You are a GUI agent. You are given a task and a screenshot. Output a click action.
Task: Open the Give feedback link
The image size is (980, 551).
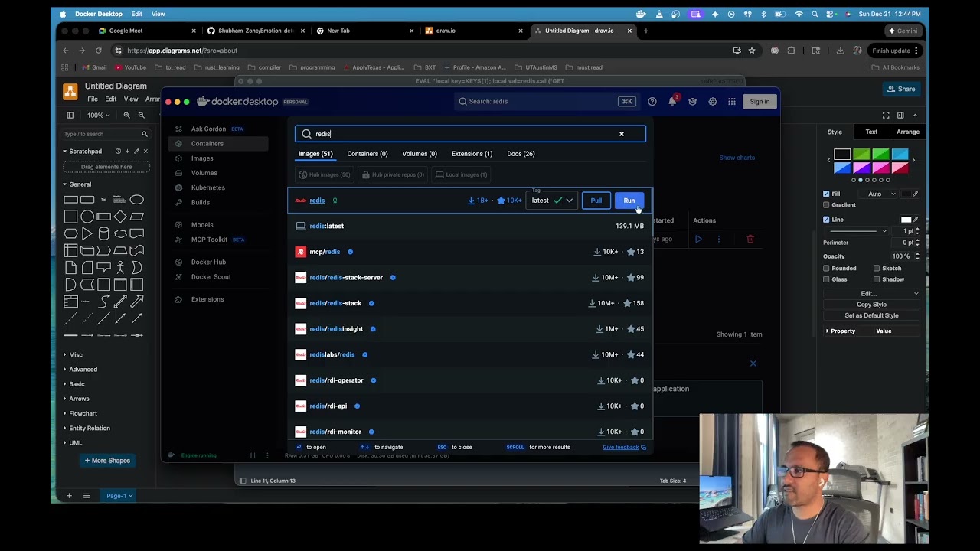(624, 448)
